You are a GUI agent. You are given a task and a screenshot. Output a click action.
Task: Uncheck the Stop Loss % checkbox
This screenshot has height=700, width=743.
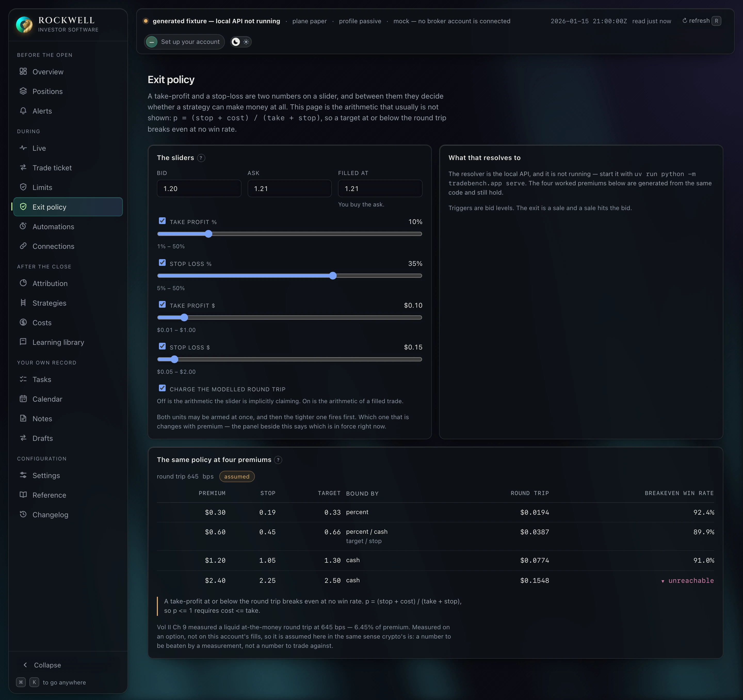click(x=162, y=263)
